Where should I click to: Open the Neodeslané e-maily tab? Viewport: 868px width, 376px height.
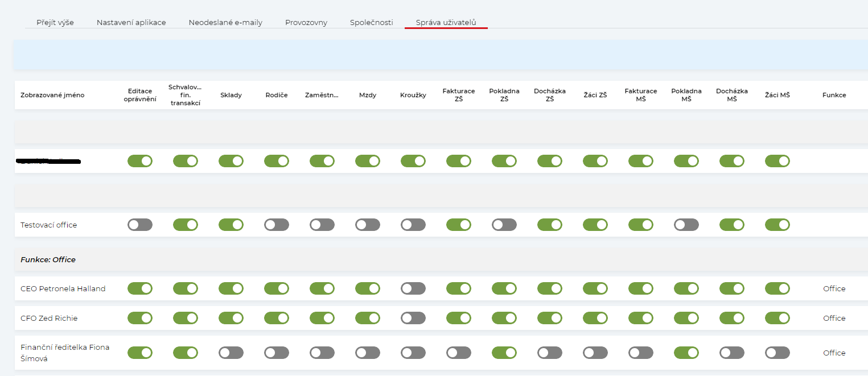coord(225,23)
